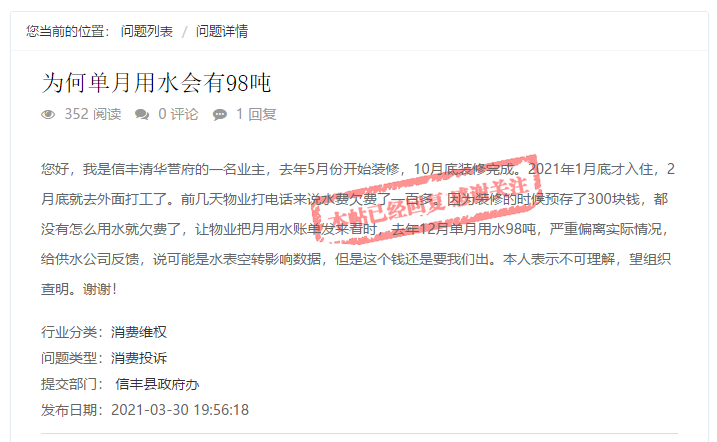The image size is (717, 442).
Task: Click the eye icon beside 352 阅读
Action: pyautogui.click(x=48, y=114)
